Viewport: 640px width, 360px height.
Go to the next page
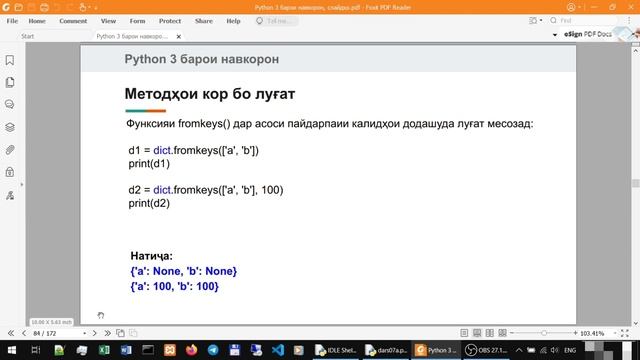coord(94,333)
